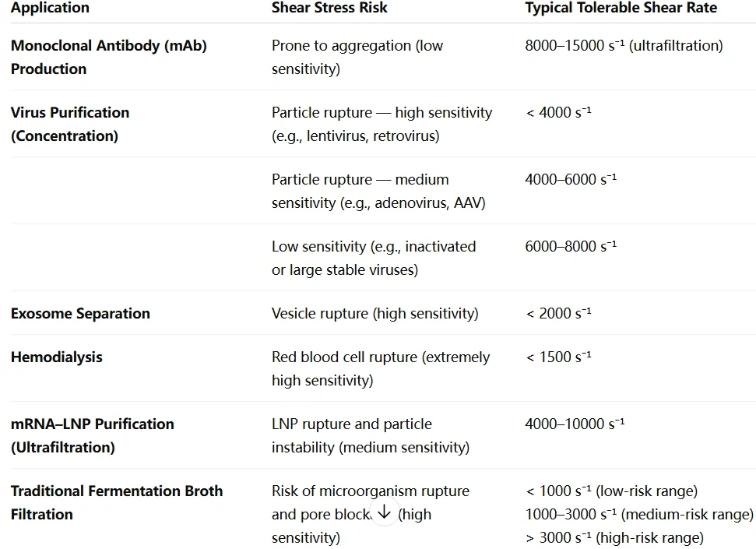Click the Hemodialysis row label
This screenshot has width=756, height=549.
coord(56,357)
